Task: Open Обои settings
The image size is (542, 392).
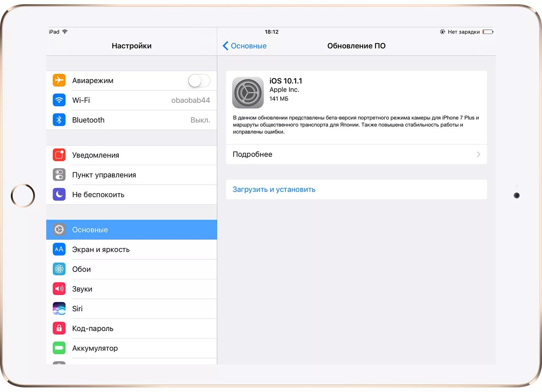Action: pos(132,269)
